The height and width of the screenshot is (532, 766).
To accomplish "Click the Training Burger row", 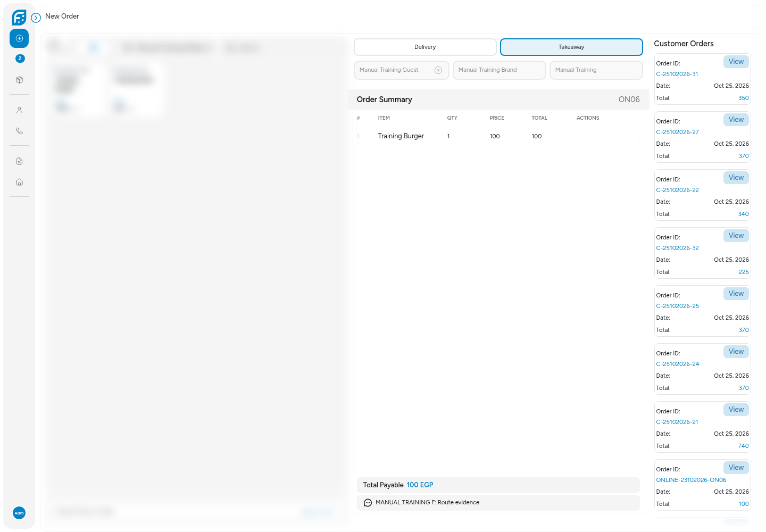I will [498, 136].
